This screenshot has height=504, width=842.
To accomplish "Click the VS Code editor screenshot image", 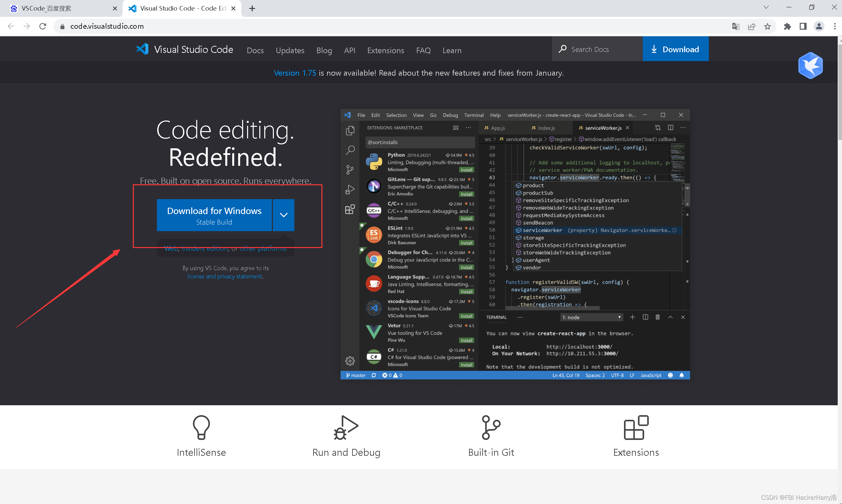I will [x=515, y=244].
